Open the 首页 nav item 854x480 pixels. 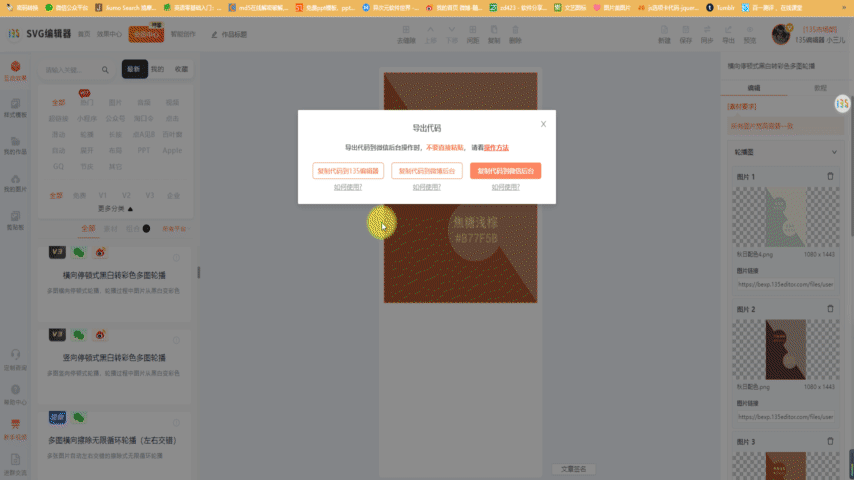pos(84,34)
